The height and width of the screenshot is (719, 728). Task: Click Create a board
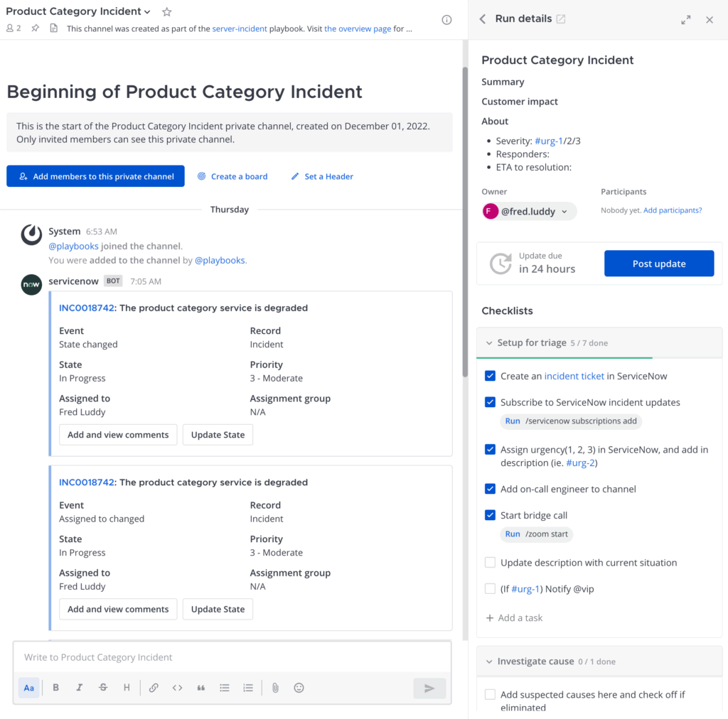(x=232, y=177)
